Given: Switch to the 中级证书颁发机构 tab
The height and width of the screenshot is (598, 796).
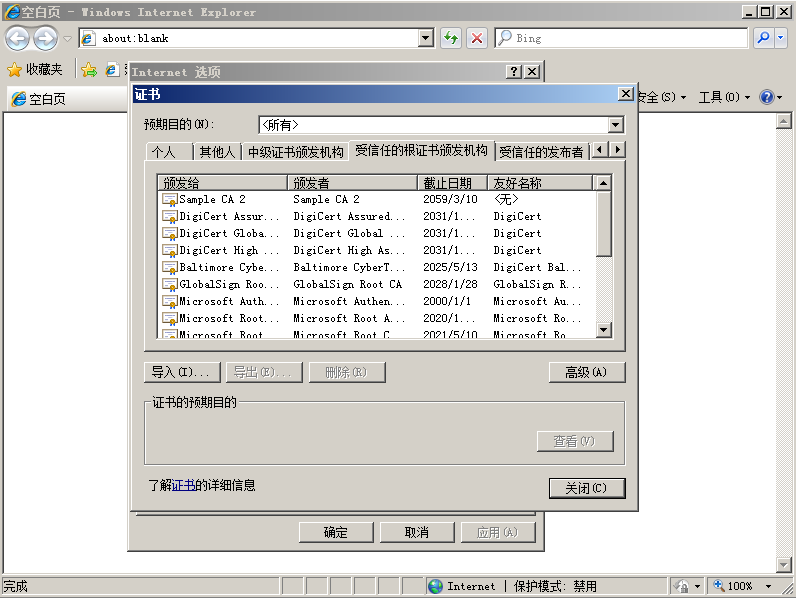Looking at the screenshot, I should [295, 152].
